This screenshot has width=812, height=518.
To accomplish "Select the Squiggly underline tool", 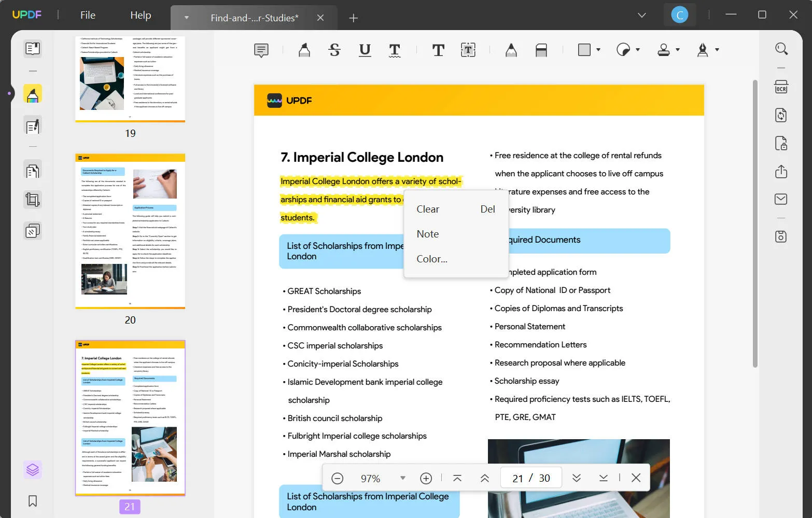I will click(x=395, y=50).
